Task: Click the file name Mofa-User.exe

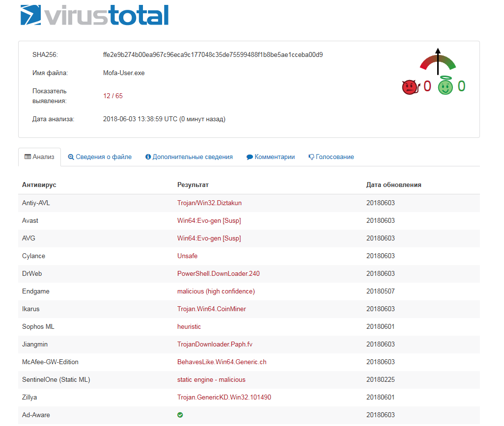Action: tap(124, 73)
